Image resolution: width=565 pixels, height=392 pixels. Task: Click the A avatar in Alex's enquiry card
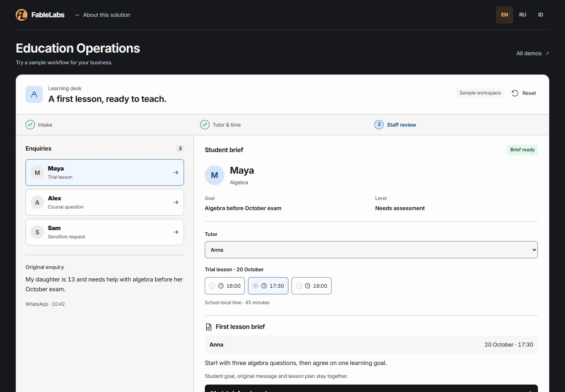click(x=37, y=202)
